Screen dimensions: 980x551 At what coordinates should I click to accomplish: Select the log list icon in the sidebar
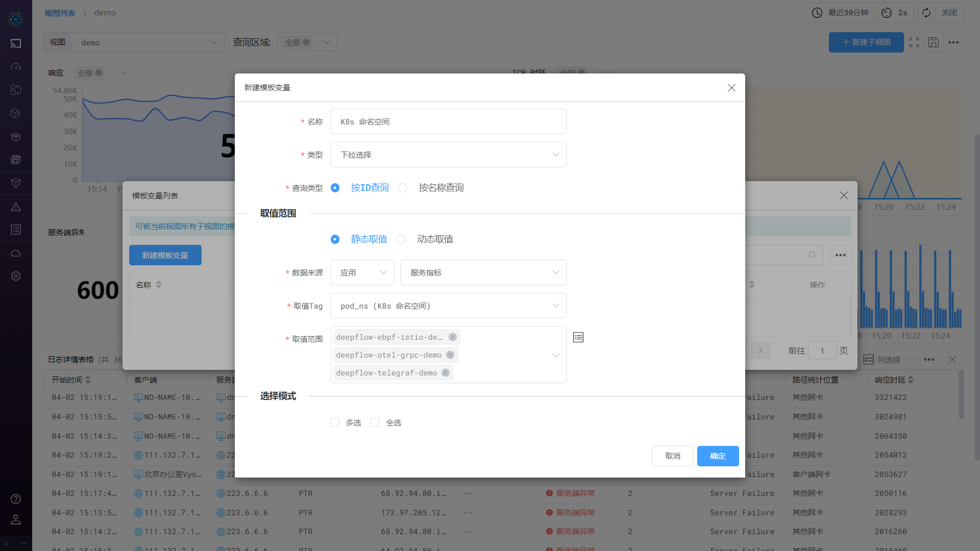click(x=16, y=230)
